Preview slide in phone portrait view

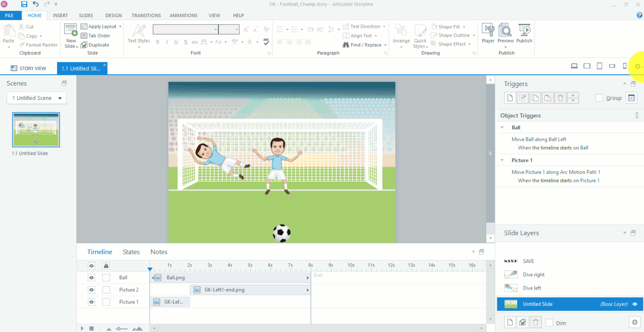pyautogui.click(x=624, y=66)
